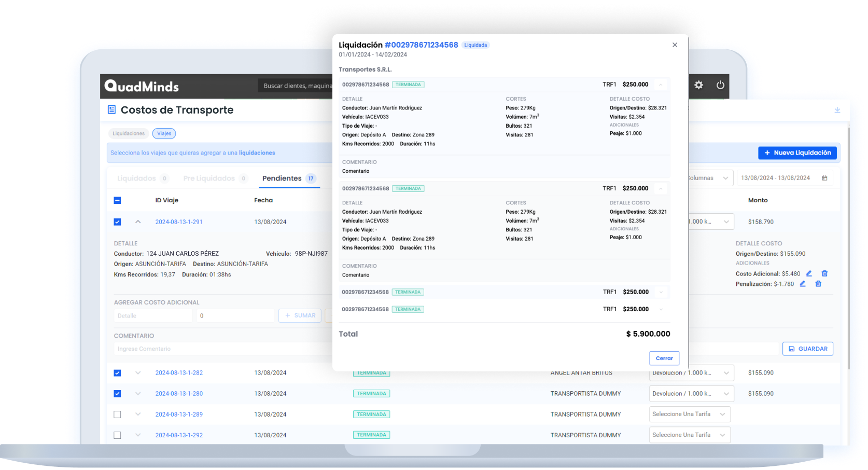Delete the Costo Adicional entry
This screenshot has height=470, width=868.
point(824,273)
